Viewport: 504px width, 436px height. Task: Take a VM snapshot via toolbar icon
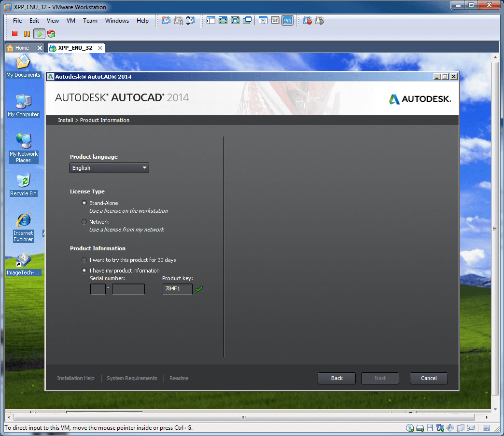[166, 21]
